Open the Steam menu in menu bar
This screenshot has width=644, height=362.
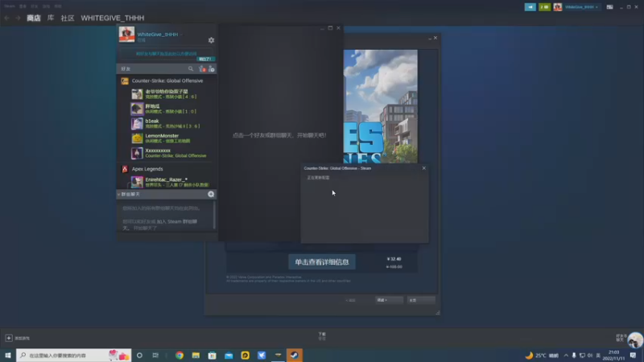(x=10, y=6)
